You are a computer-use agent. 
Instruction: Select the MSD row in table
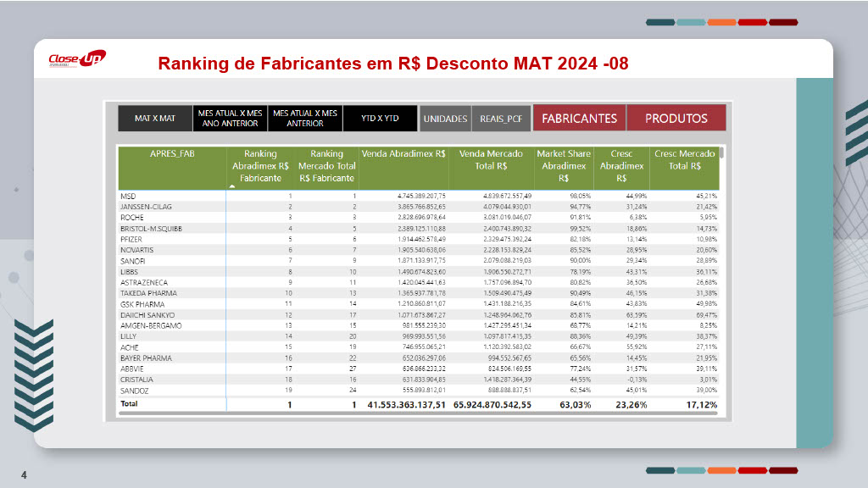pyautogui.click(x=129, y=196)
